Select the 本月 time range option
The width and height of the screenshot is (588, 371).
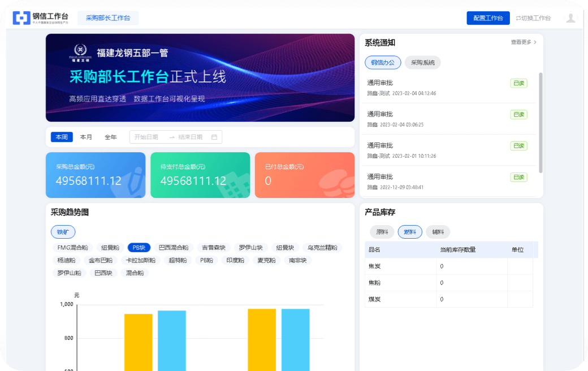[86, 137]
